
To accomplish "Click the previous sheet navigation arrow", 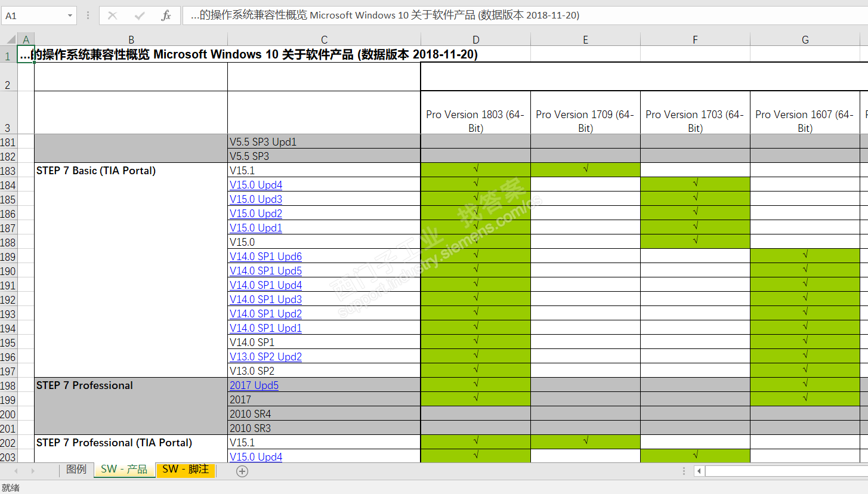I will pos(16,471).
